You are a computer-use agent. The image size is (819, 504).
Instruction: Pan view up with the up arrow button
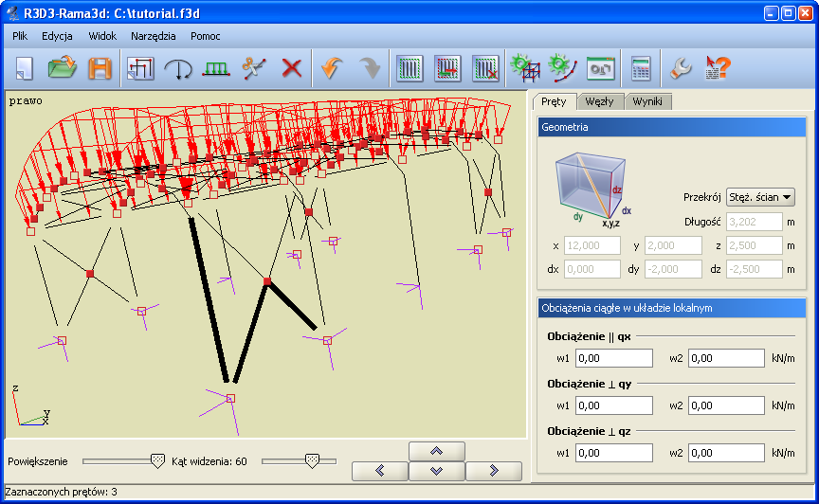coord(437,451)
